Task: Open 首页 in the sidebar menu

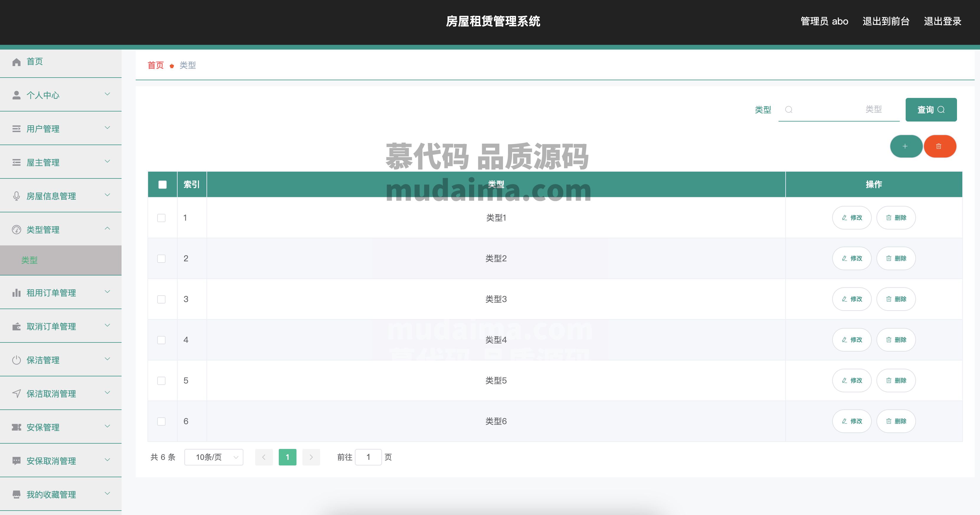Action: click(x=61, y=62)
